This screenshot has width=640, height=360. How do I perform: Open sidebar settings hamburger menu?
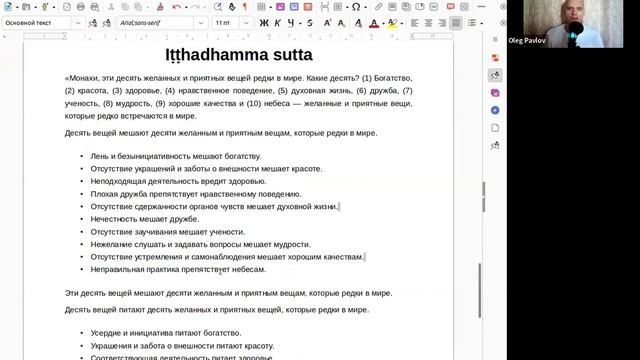(x=495, y=40)
